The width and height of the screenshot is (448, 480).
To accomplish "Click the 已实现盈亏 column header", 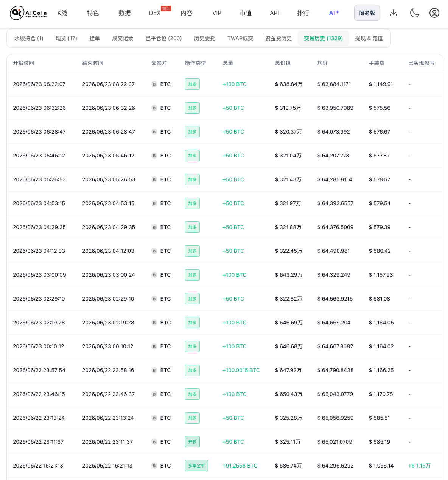I will (422, 63).
